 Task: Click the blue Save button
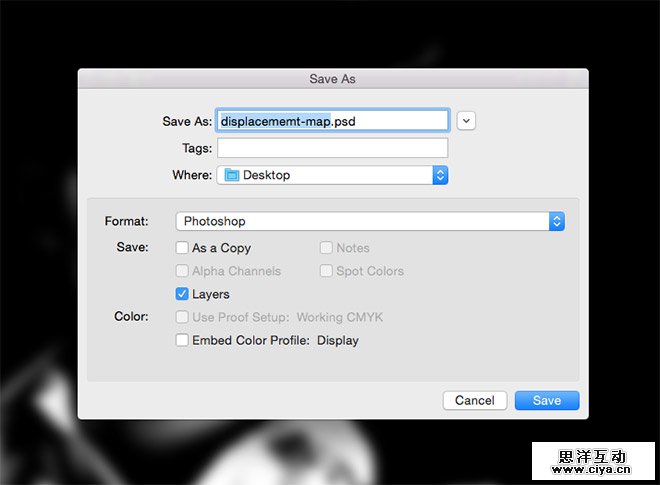tap(547, 400)
